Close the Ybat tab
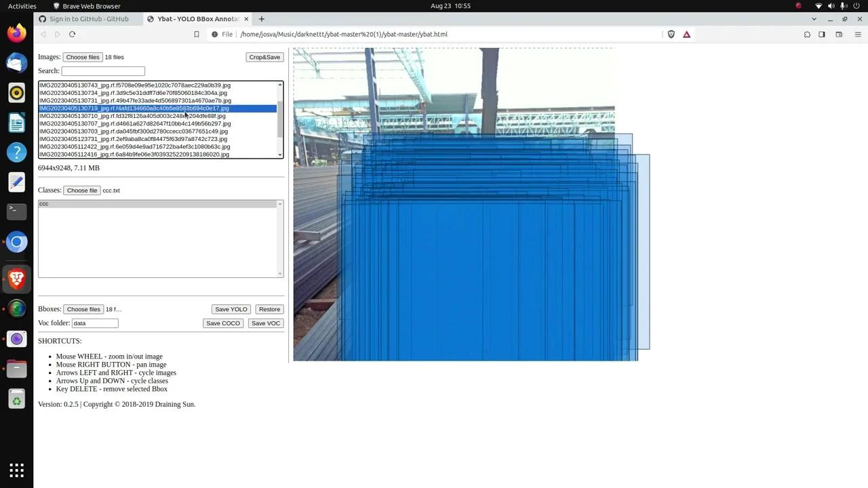This screenshot has width=868, height=488. tap(246, 19)
